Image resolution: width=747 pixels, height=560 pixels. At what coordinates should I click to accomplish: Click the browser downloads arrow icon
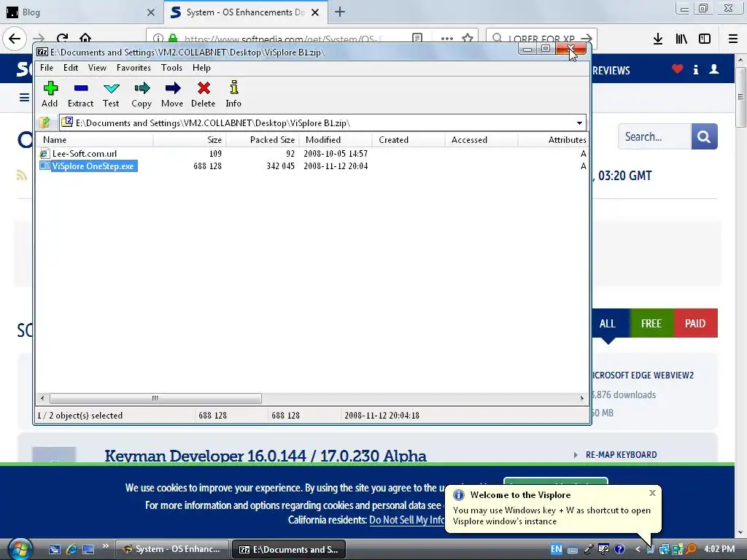coord(658,39)
